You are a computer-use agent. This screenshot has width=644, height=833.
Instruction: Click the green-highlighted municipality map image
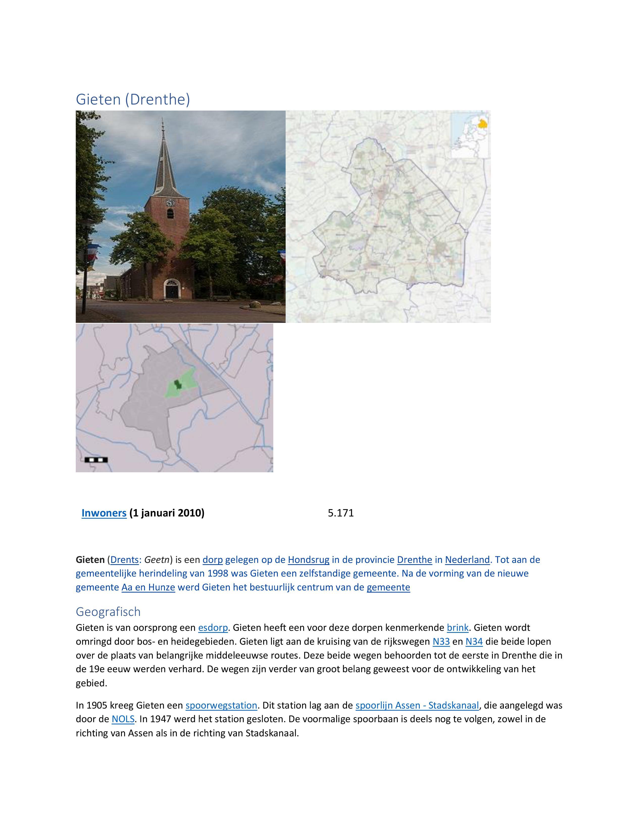(x=174, y=398)
